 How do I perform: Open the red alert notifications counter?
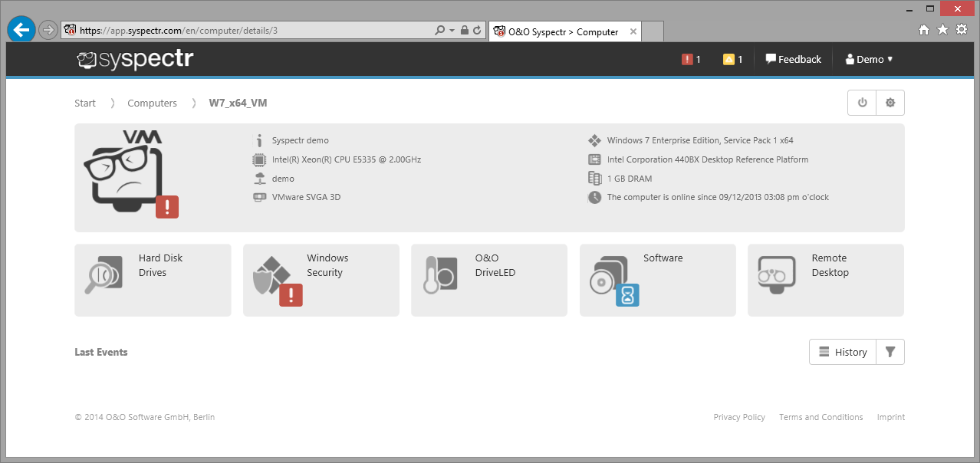point(691,59)
